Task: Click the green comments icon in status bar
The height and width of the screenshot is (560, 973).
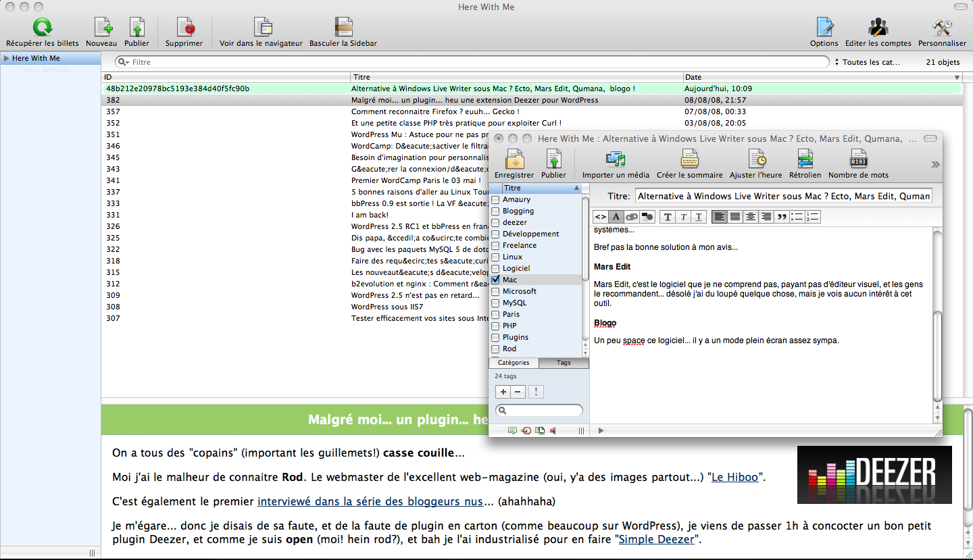Action: pos(512,430)
